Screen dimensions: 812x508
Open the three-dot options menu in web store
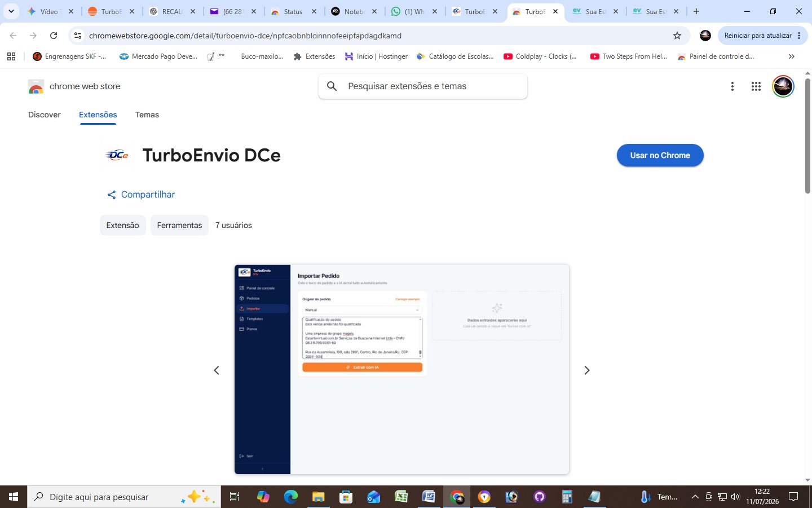[x=732, y=86]
